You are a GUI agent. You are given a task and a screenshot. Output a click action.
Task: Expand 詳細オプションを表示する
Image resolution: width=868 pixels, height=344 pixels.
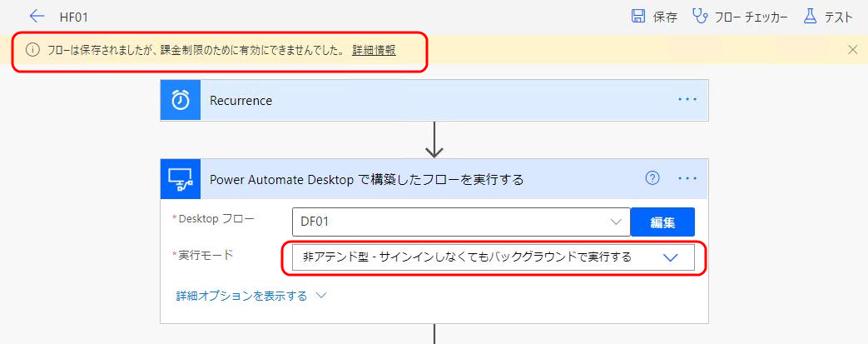click(251, 296)
